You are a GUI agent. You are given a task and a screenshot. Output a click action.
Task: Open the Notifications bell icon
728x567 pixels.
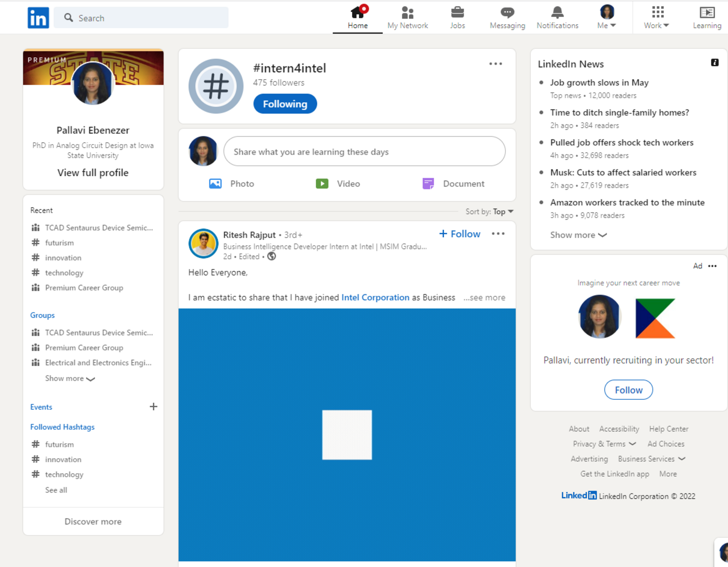point(557,13)
